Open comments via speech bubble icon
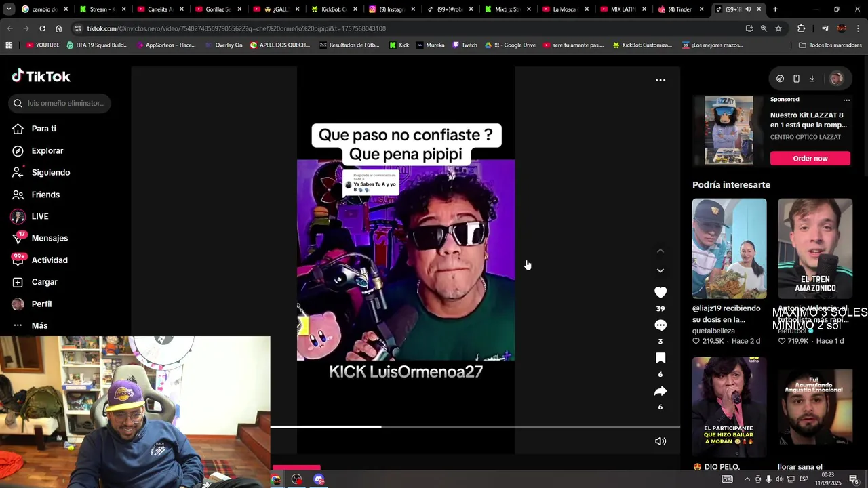Viewport: 868px width, 488px height. point(660,325)
